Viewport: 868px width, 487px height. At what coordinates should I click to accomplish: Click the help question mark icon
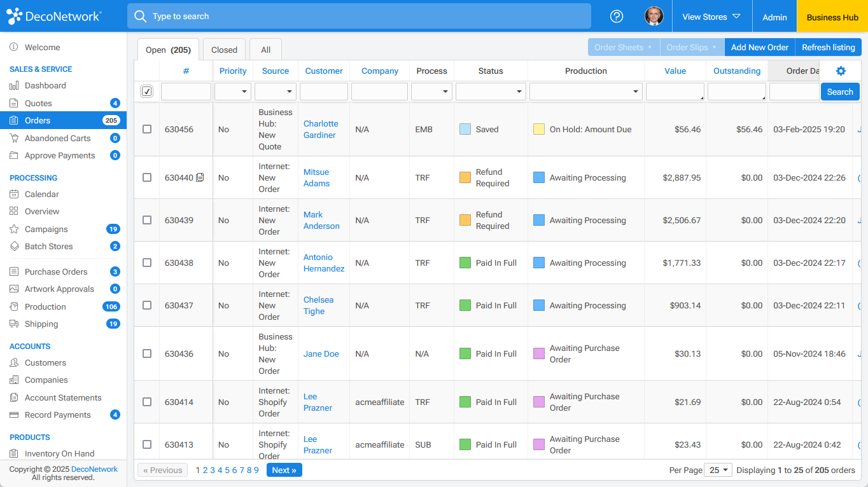tap(617, 17)
